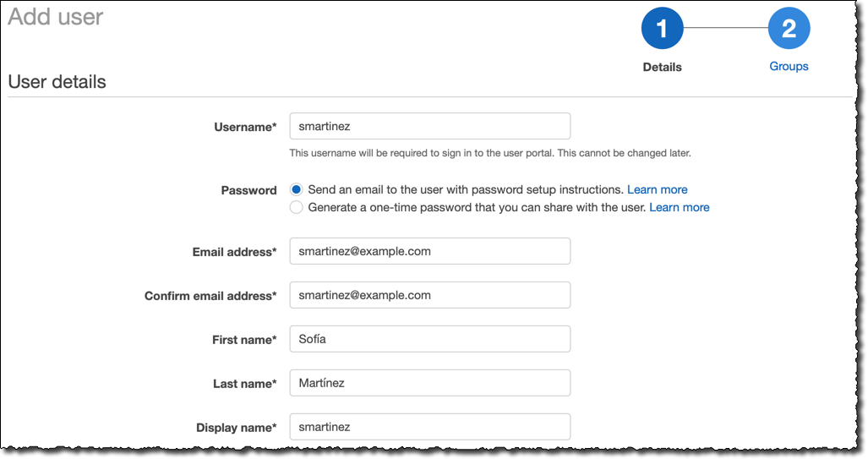Click the Password label

click(248, 190)
